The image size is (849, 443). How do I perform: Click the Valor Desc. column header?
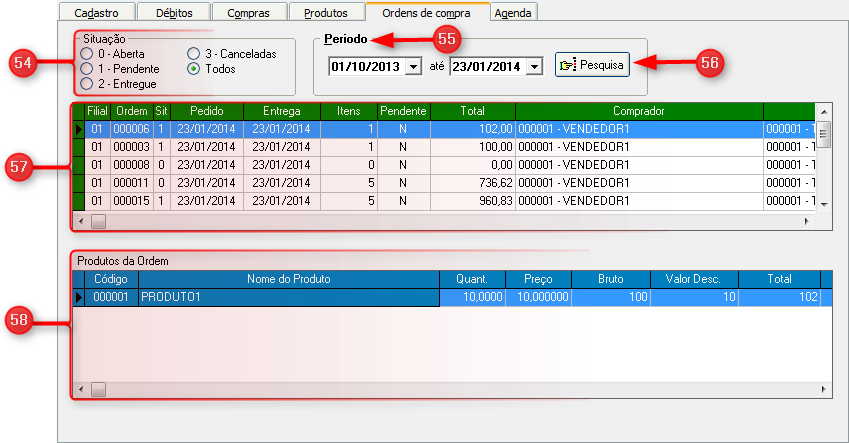click(694, 279)
